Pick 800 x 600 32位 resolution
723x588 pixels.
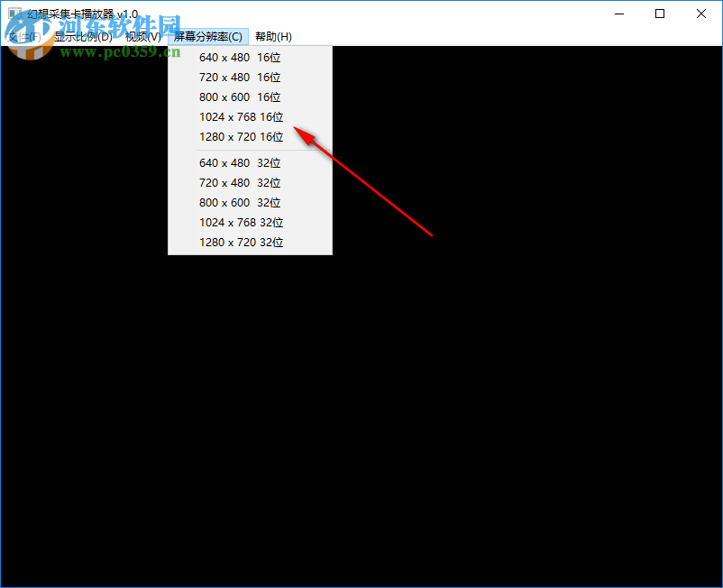tap(250, 203)
